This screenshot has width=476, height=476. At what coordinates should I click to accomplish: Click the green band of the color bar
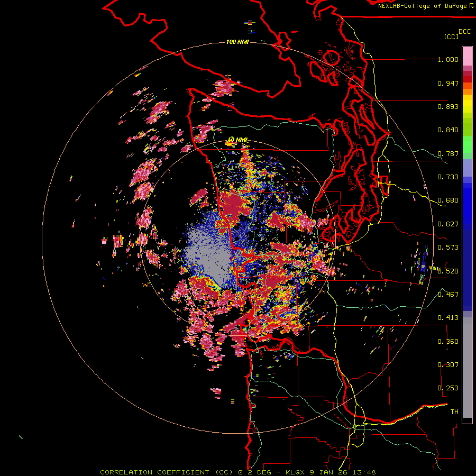click(x=467, y=135)
